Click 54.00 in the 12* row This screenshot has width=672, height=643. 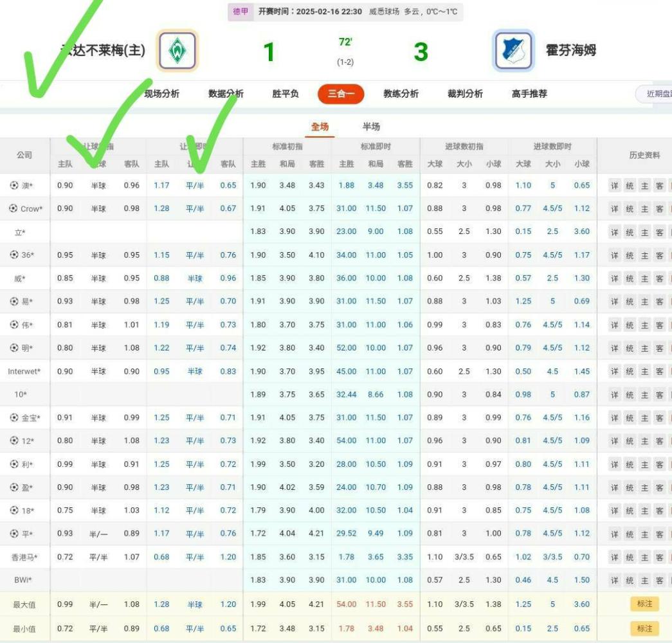(x=346, y=440)
